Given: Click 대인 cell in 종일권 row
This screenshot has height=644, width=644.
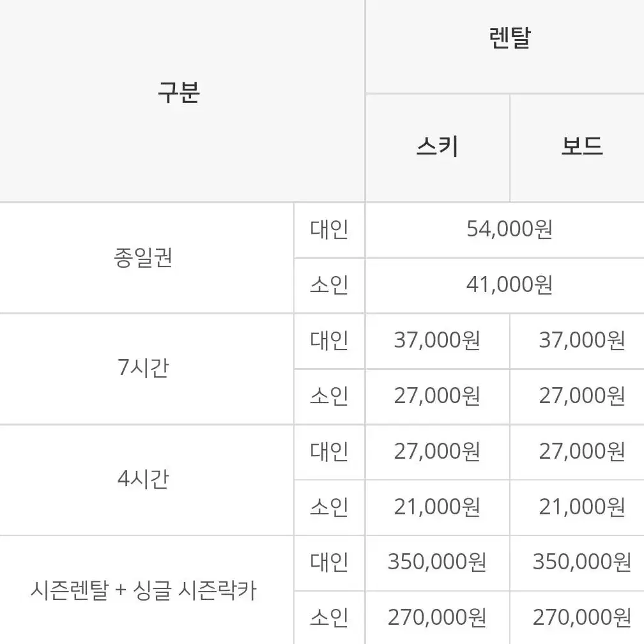Looking at the screenshot, I should click(330, 229).
